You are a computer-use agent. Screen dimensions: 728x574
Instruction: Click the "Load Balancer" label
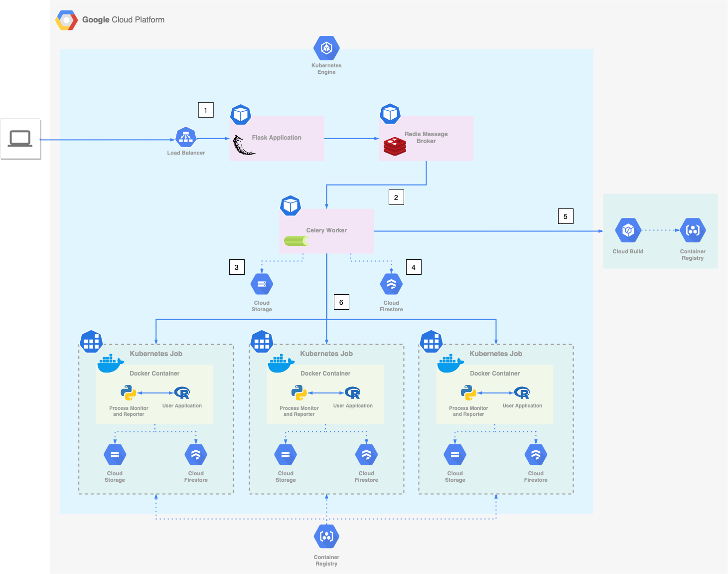tap(186, 153)
